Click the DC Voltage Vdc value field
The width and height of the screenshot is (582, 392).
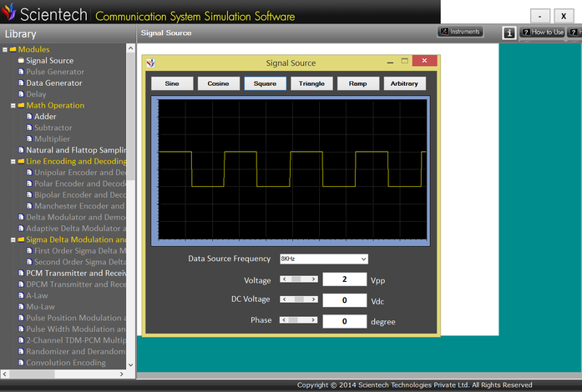345,300
